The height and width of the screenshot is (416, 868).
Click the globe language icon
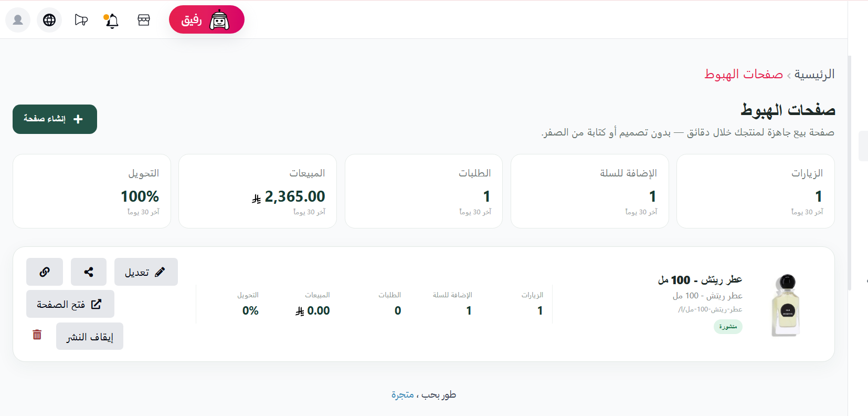click(49, 20)
